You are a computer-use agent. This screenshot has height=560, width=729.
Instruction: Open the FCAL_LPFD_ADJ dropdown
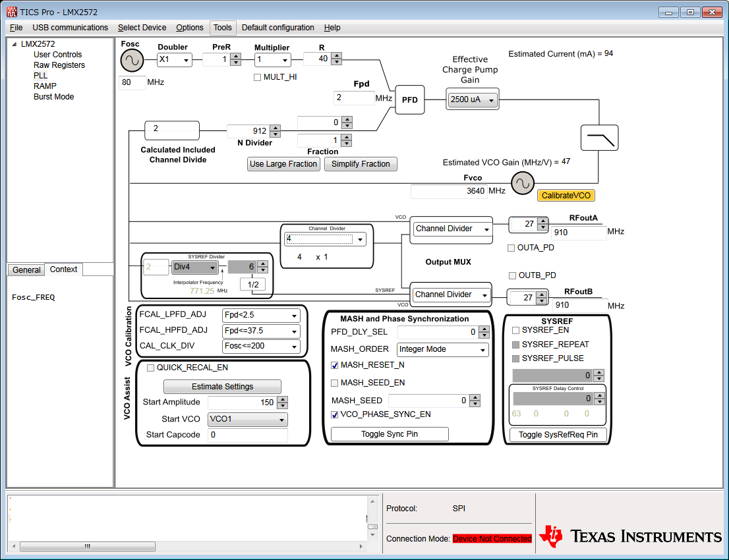(261, 315)
